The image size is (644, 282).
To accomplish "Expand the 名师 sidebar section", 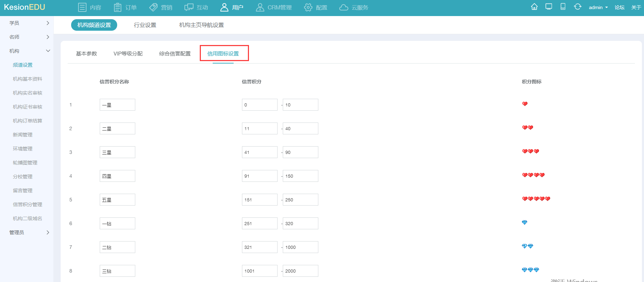I will (x=29, y=37).
